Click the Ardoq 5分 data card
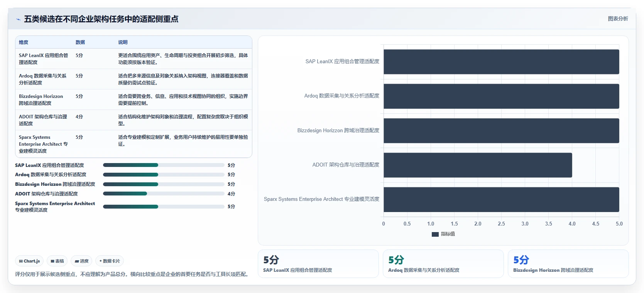 point(443,264)
